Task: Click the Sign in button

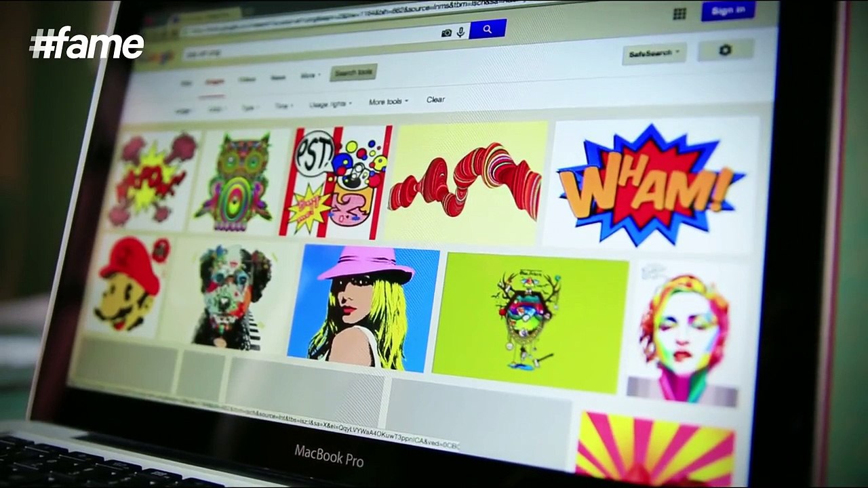Action: [x=728, y=10]
